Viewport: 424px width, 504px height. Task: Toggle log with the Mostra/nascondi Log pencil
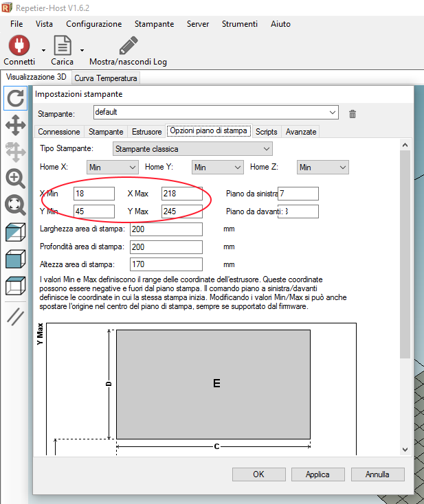(128, 46)
